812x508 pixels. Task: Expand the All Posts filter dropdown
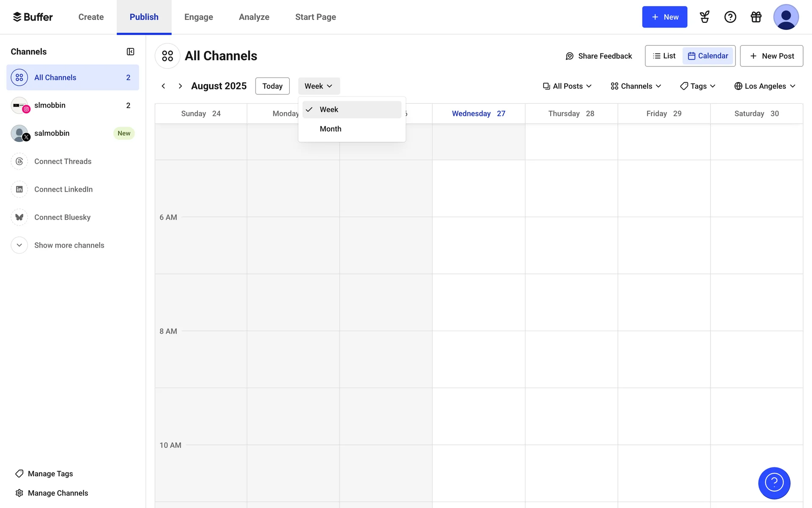pos(567,86)
